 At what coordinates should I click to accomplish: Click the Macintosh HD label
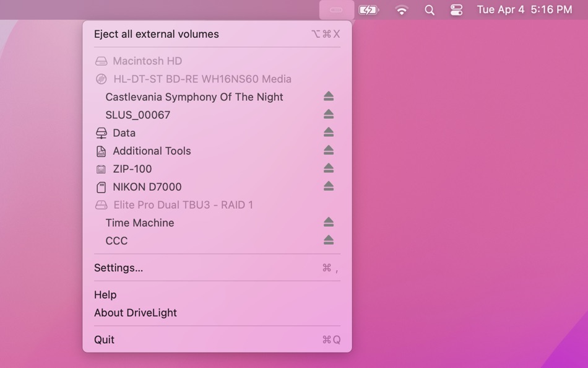tap(147, 61)
